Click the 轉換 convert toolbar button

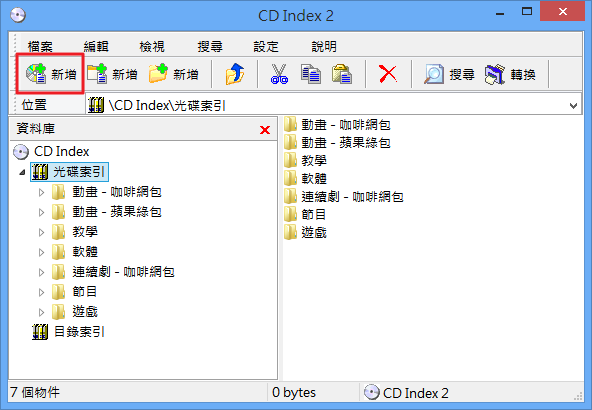pos(510,74)
